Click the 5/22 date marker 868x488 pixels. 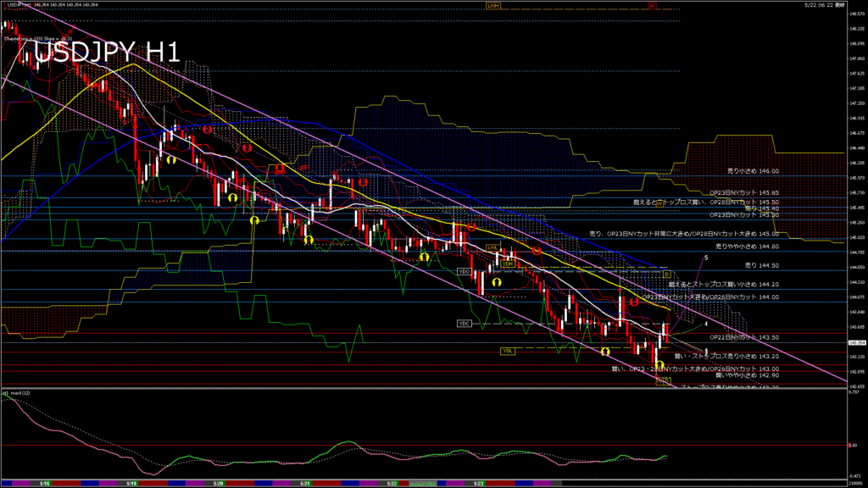tap(392, 484)
